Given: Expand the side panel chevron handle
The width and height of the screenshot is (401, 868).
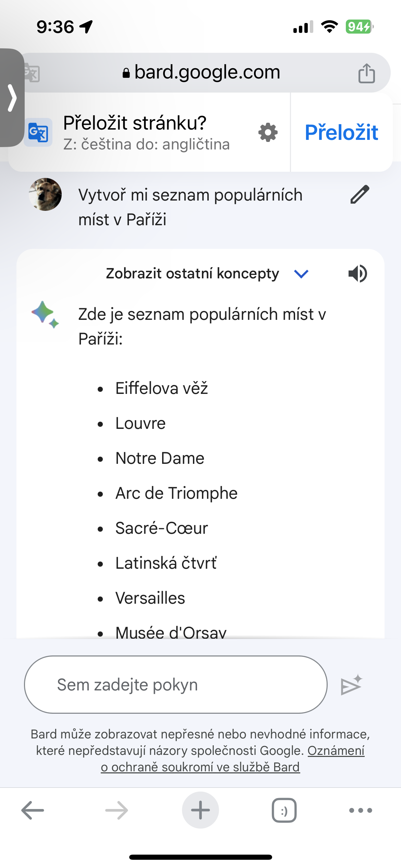Looking at the screenshot, I should coord(12,98).
